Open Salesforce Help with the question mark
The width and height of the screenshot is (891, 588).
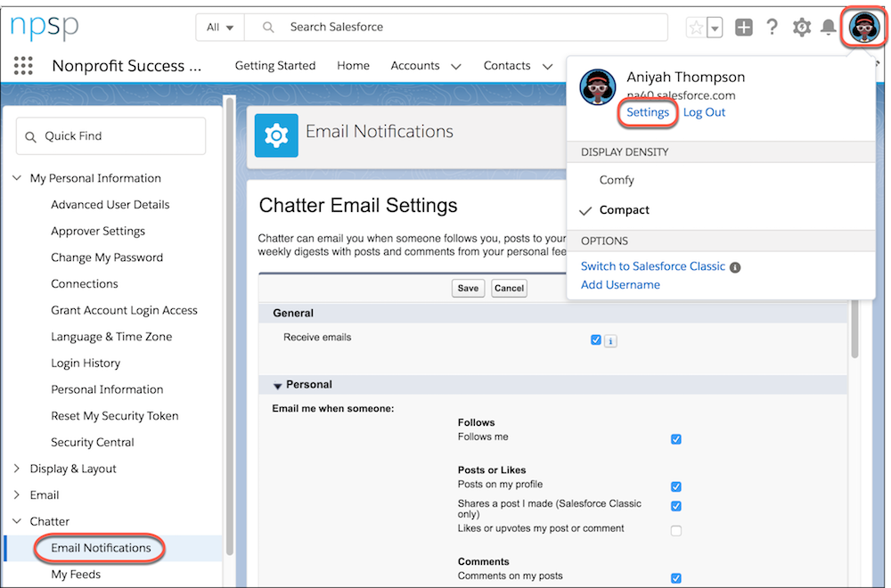coord(772,27)
